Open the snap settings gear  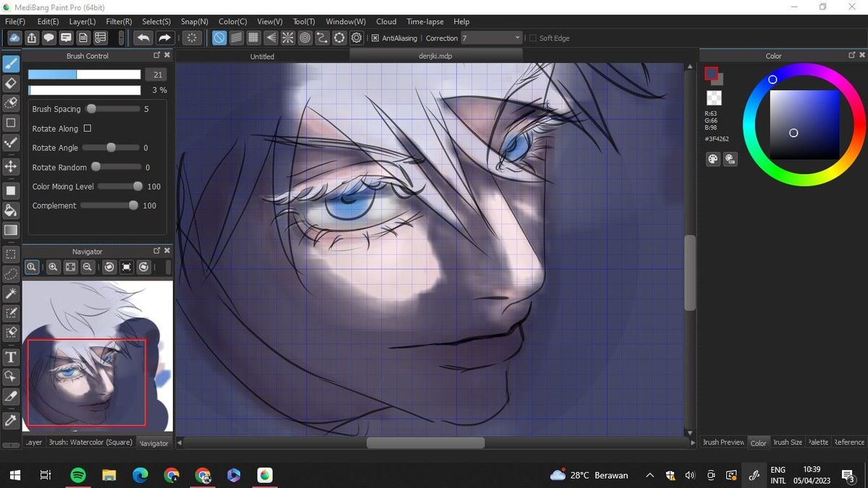[x=357, y=38]
